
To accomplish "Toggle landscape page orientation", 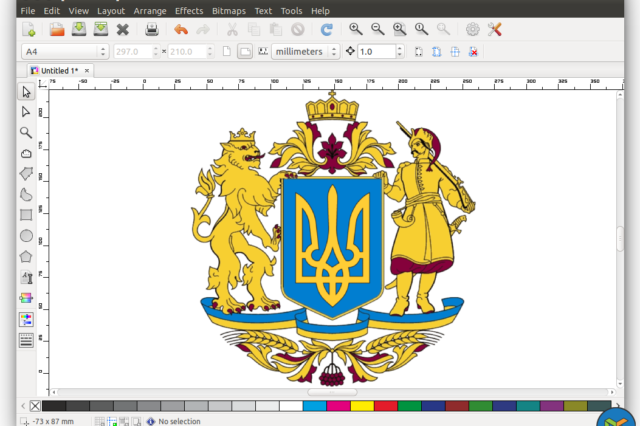I will (245, 51).
